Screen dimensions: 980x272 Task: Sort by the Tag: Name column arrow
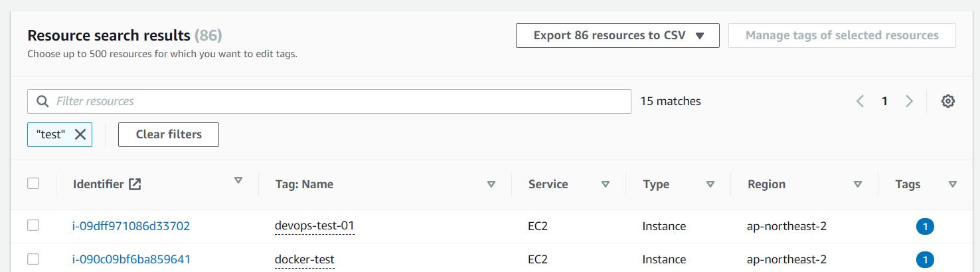[491, 184]
